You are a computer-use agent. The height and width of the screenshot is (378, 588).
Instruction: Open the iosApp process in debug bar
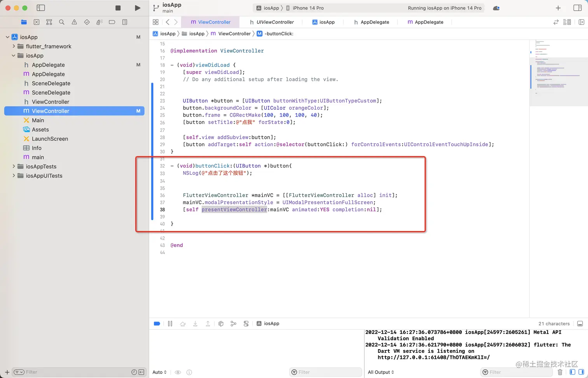tap(268, 324)
